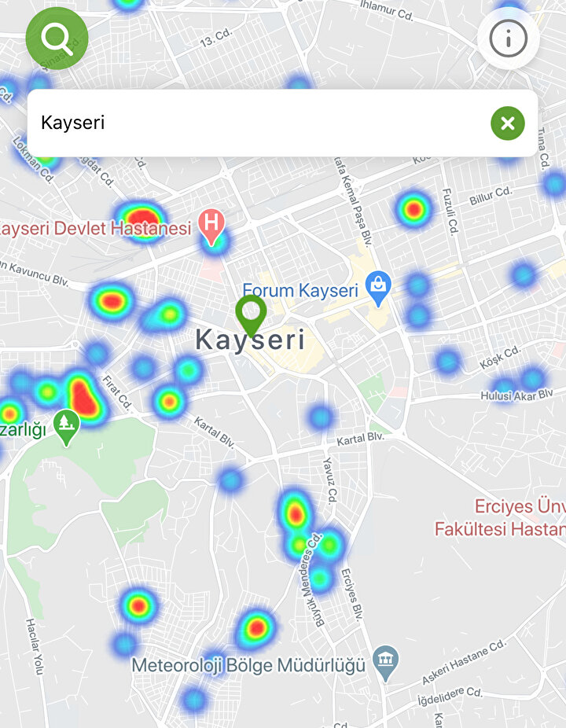
Task: Clear the Kayseri search with green X
Action: tap(508, 123)
